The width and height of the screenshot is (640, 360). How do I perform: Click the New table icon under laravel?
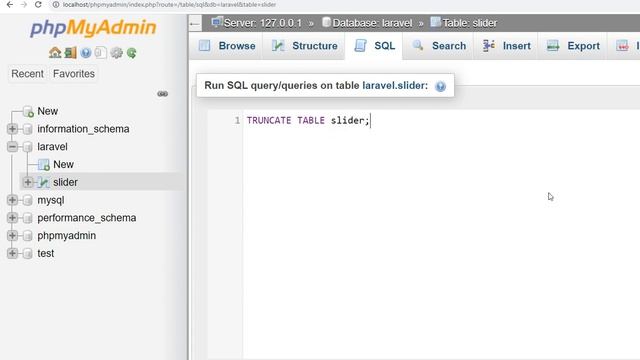[x=44, y=164]
